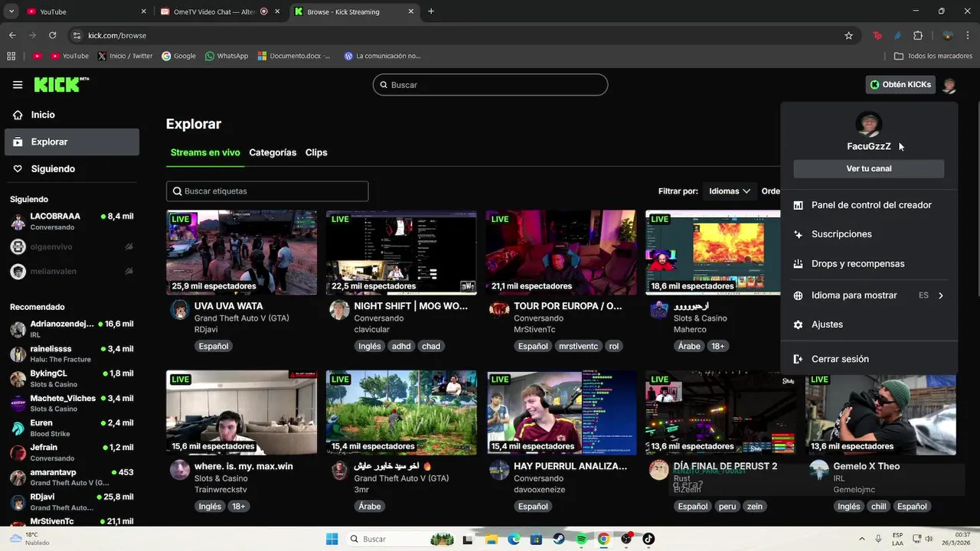Screen dimensions: 980x551
Task: Open melianvalen offline followed channel
Action: [x=72, y=271]
